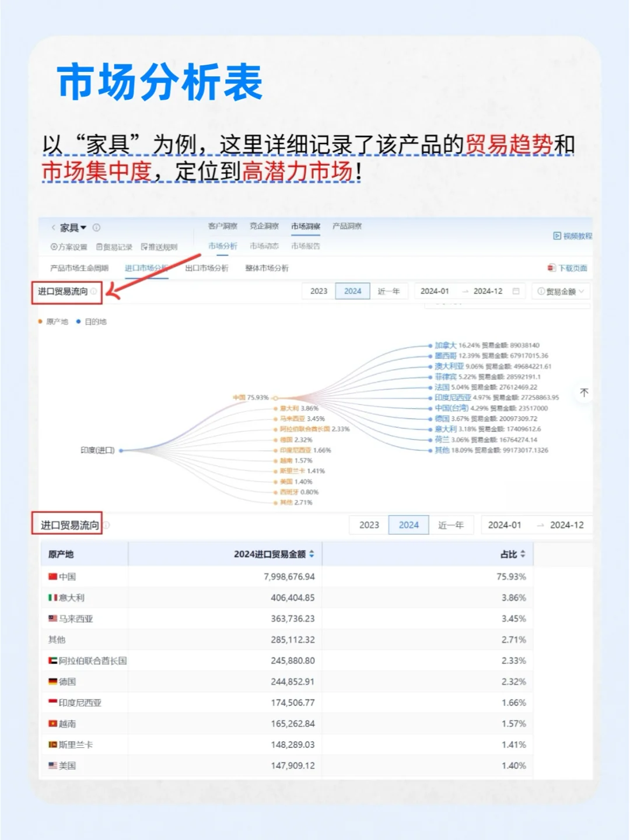Screen dimensions: 630x840
Task: Select the 2023 year button
Action: click(318, 290)
